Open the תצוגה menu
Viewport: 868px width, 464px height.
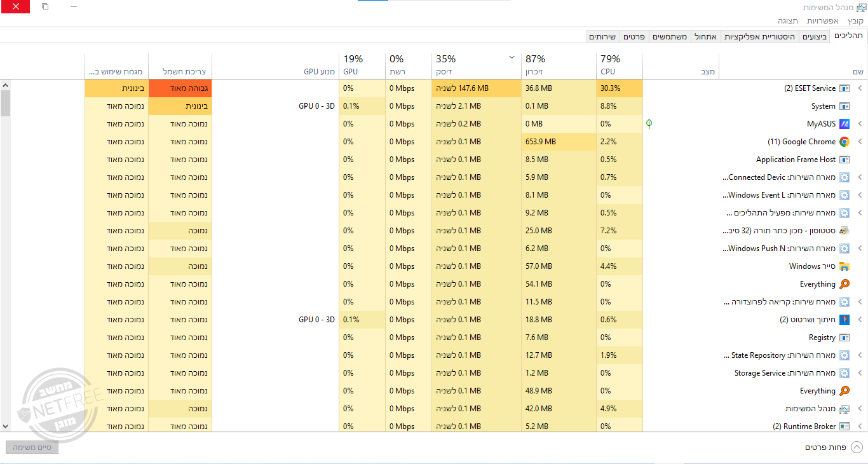point(788,21)
